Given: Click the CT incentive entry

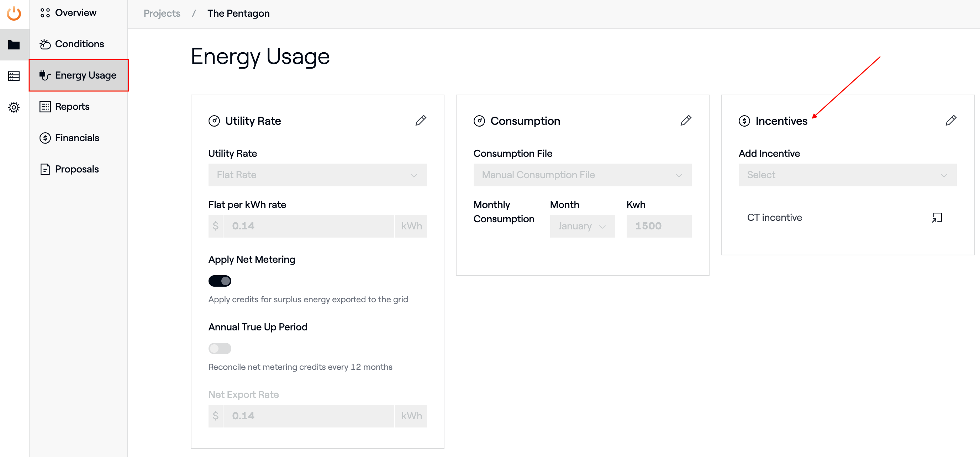Looking at the screenshot, I should [x=774, y=217].
